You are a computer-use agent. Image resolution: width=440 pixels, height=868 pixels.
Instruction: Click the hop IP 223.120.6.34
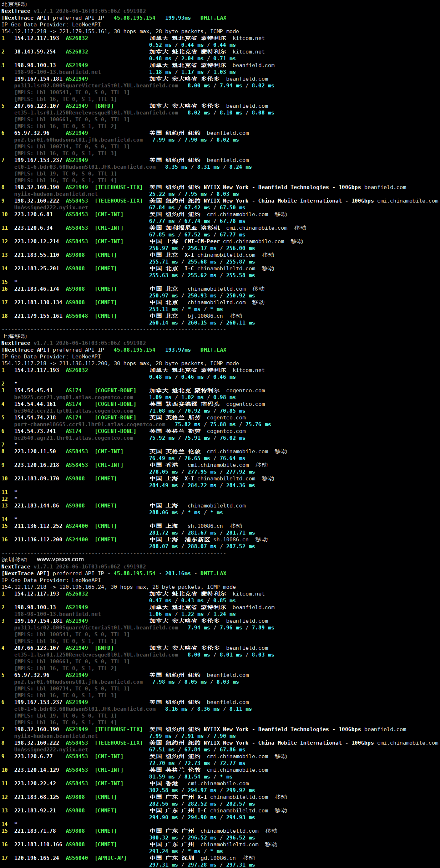[34, 228]
